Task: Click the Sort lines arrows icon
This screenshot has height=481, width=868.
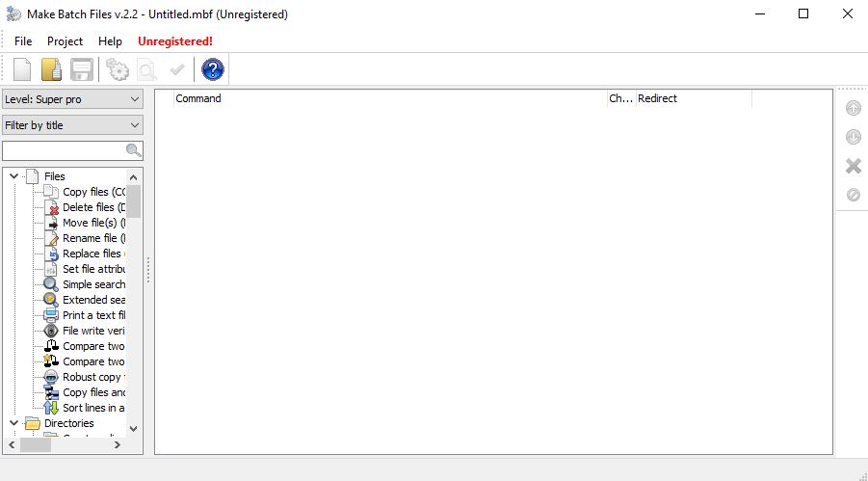Action: pos(51,408)
